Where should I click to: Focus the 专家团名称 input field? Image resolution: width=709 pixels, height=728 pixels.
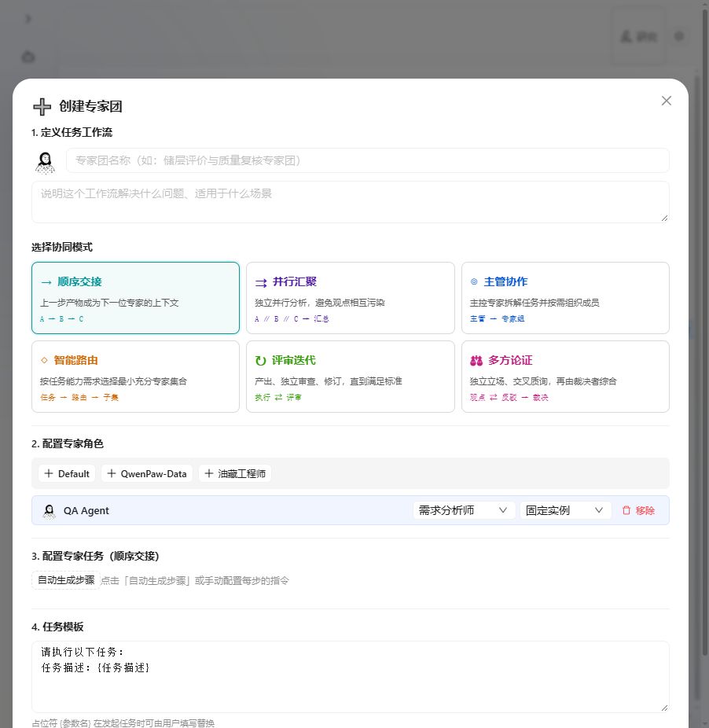point(367,160)
